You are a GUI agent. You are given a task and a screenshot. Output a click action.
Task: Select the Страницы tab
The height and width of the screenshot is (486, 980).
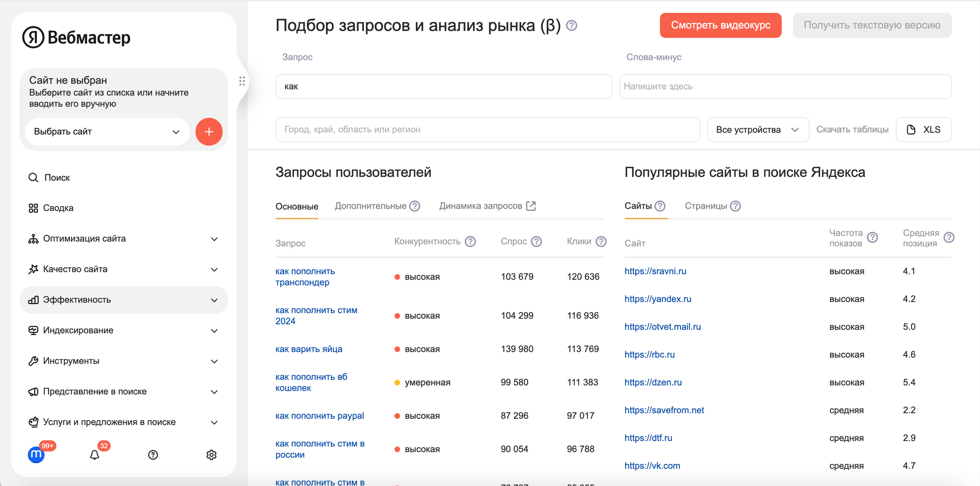[706, 206]
